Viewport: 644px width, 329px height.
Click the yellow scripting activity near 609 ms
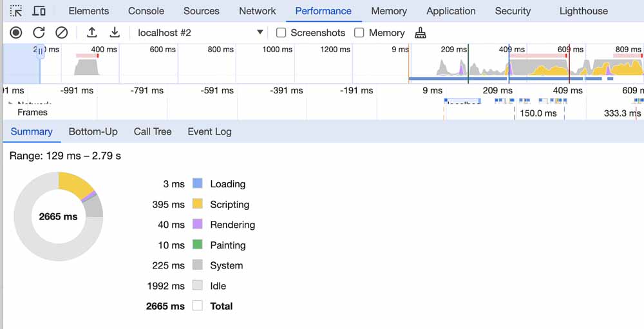pyautogui.click(x=551, y=71)
